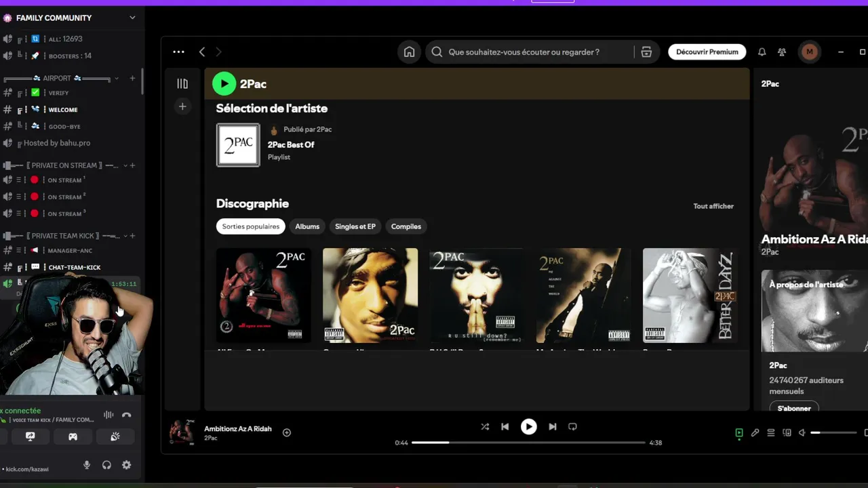
Task: Open the friends activity icon
Action: (782, 52)
